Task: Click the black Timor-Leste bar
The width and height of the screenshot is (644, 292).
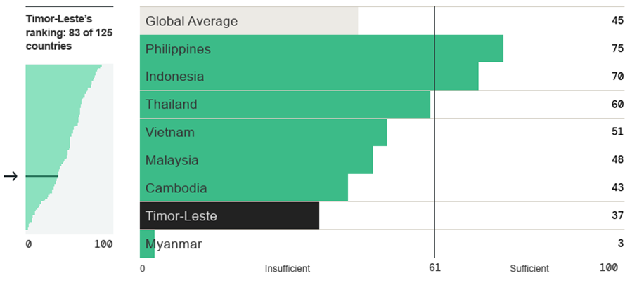Action: (229, 216)
